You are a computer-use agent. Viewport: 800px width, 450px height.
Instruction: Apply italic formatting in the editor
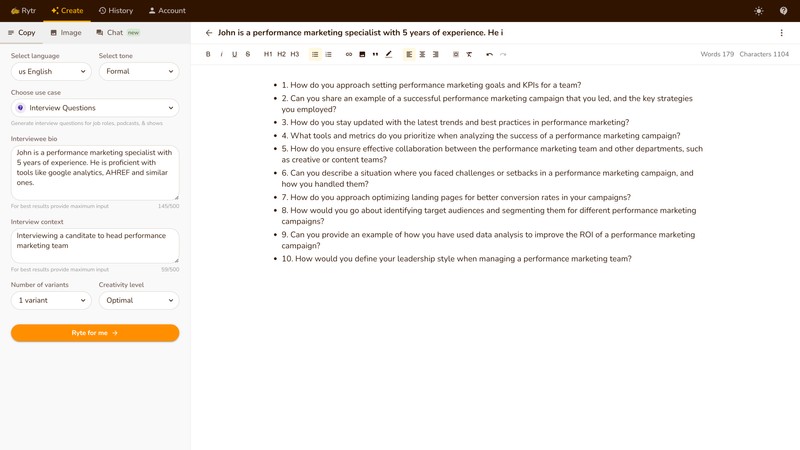tap(221, 54)
